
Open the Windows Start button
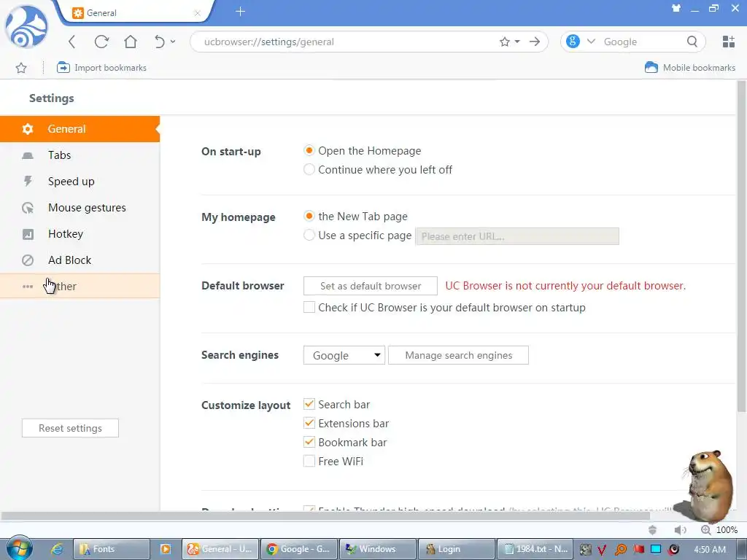coord(20,548)
